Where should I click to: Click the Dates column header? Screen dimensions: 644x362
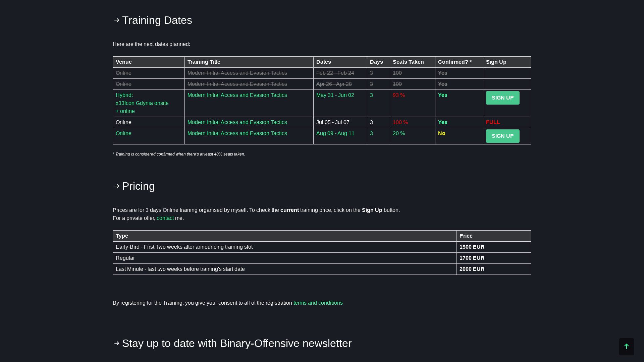[340, 62]
